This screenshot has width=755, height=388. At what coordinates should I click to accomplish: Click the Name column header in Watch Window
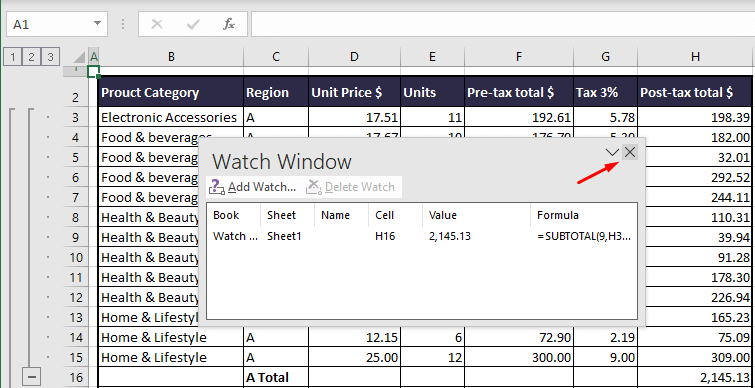tap(341, 215)
